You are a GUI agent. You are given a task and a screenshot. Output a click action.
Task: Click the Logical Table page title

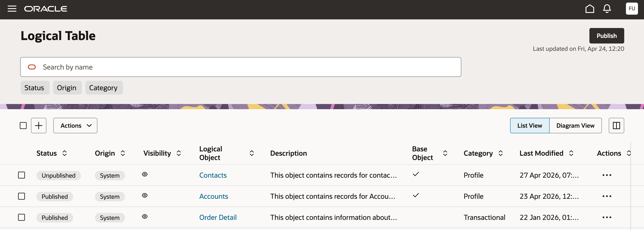pos(58,36)
